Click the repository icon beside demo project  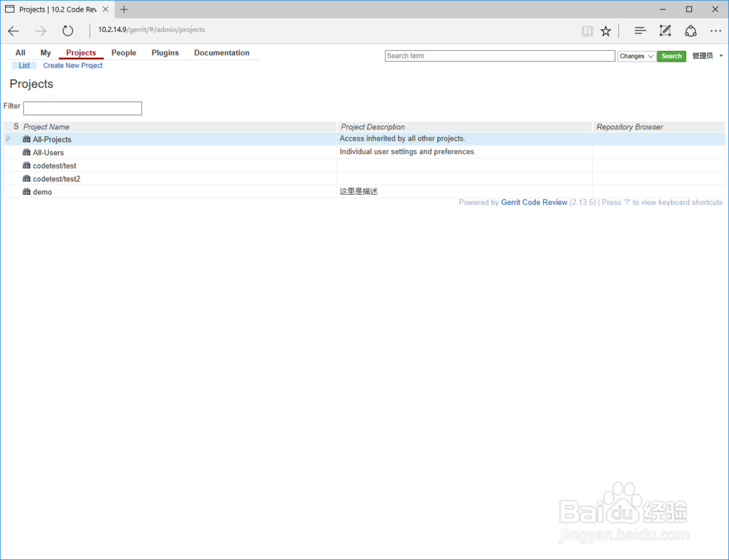26,192
